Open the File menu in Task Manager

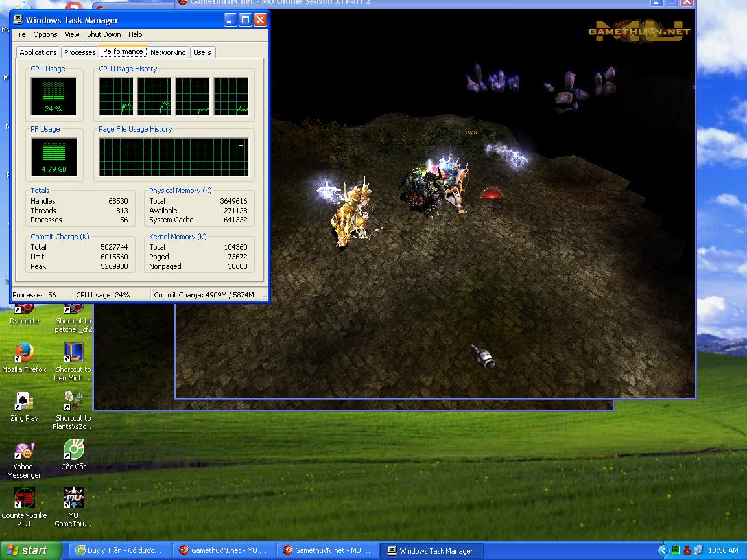(x=20, y=34)
